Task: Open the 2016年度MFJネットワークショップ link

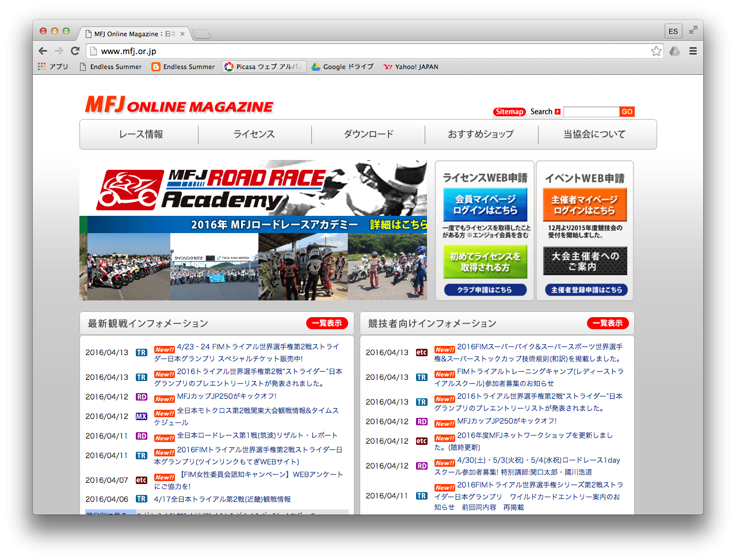Action: 524,441
